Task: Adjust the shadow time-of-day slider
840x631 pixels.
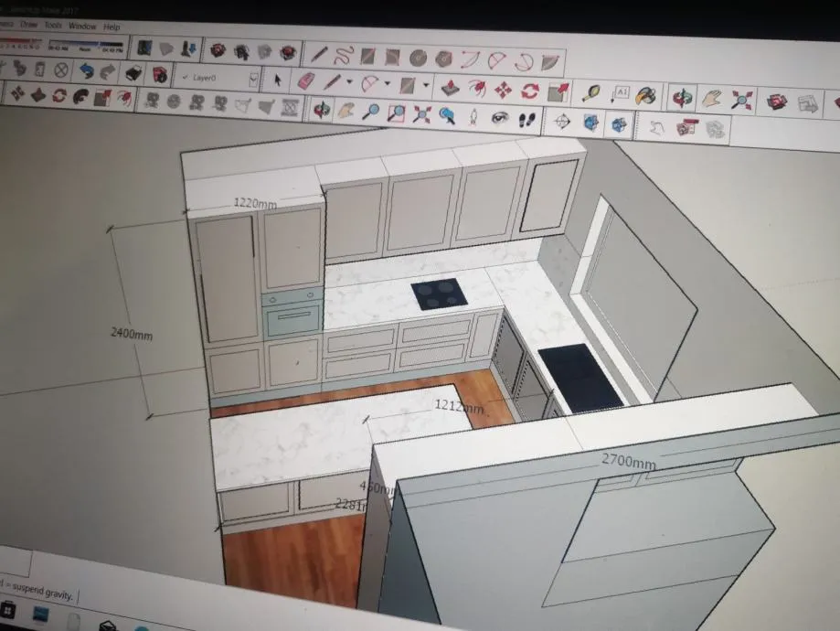Action: [86, 44]
